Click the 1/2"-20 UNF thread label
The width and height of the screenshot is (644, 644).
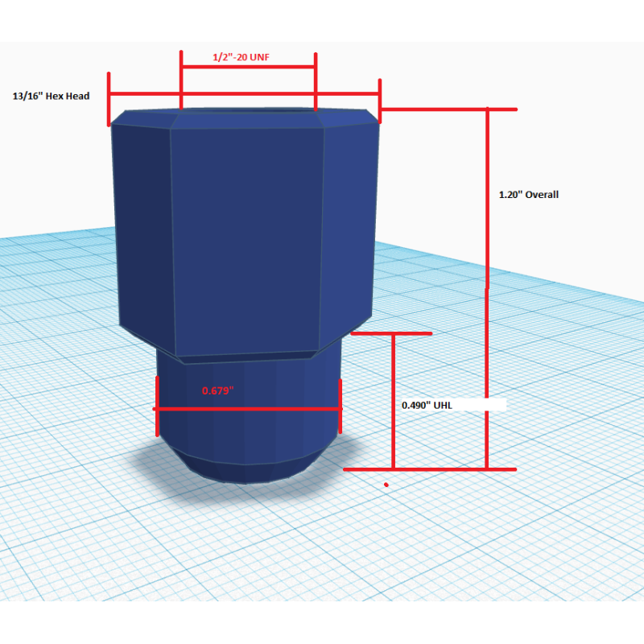point(241,57)
